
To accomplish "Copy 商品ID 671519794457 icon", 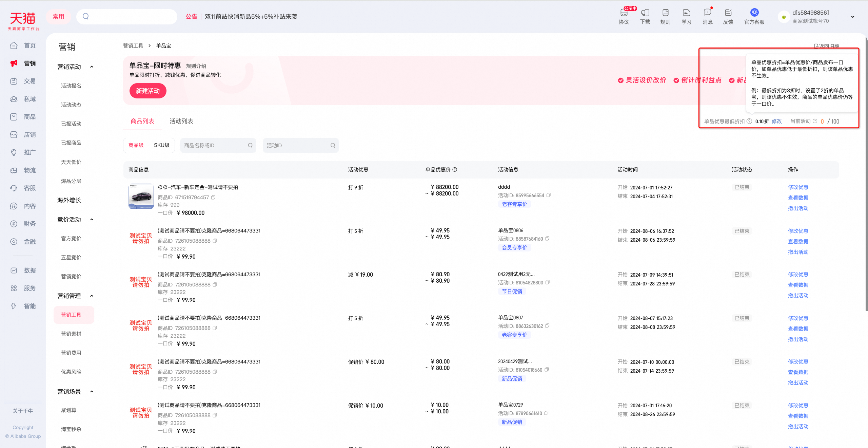I will 213,197.
